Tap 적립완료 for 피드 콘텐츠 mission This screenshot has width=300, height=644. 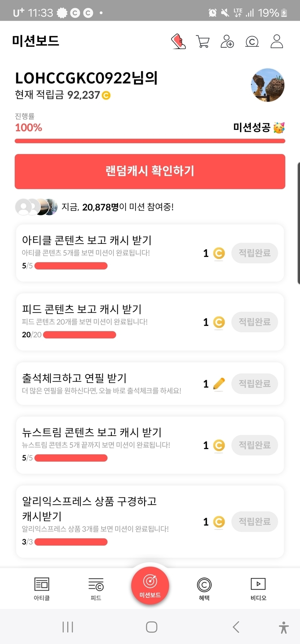point(254,322)
